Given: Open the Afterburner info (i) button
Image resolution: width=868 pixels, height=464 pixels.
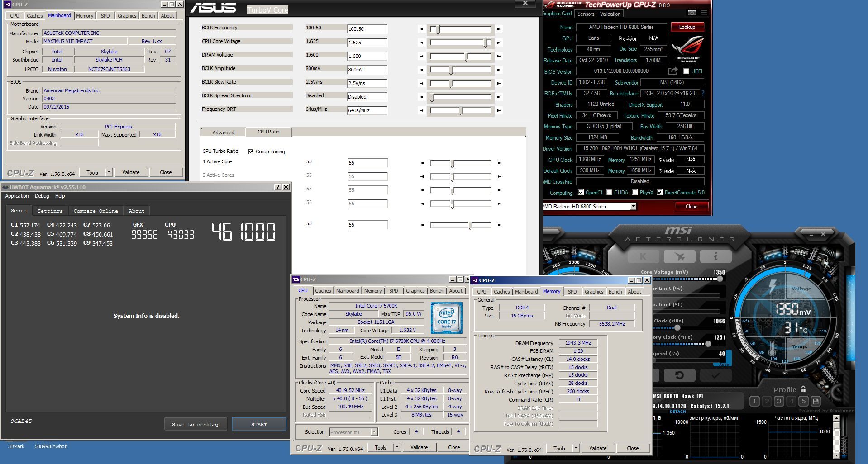Looking at the screenshot, I should 715,256.
